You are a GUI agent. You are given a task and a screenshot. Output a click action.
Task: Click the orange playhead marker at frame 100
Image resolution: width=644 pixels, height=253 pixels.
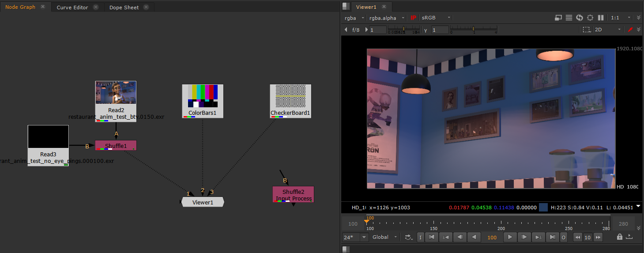[366, 222]
